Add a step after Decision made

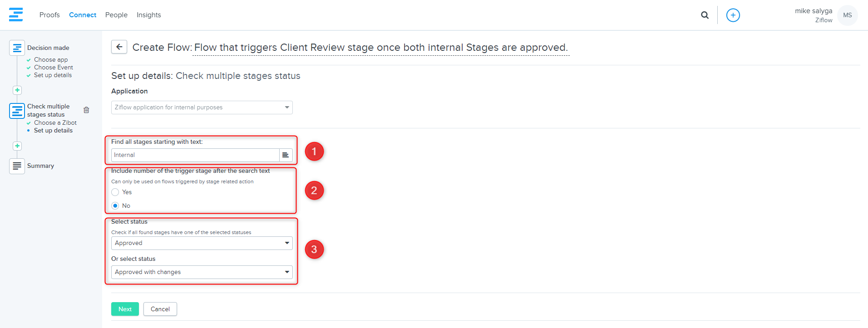(17, 90)
